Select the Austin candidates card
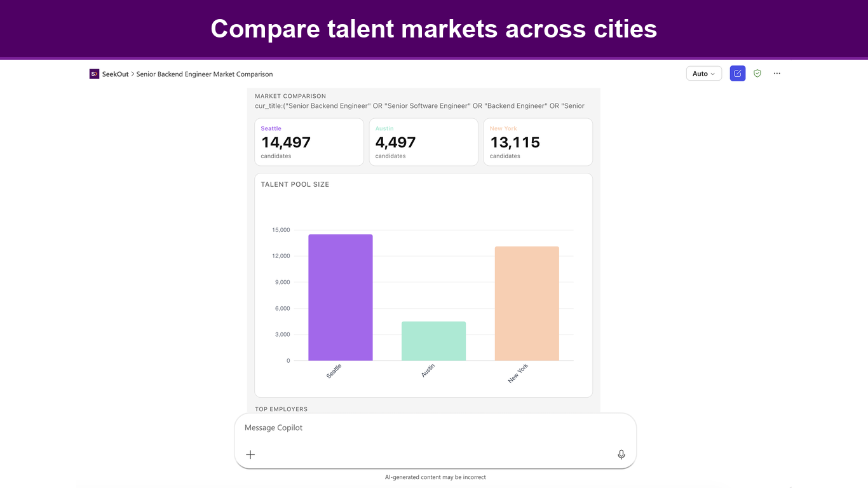The width and height of the screenshot is (868, 488). (424, 142)
